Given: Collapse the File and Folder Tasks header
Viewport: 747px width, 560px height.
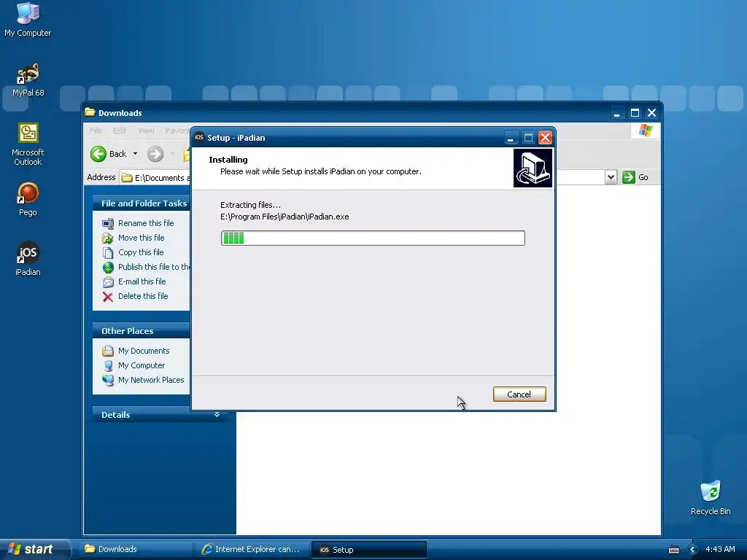Looking at the screenshot, I should tap(141, 203).
